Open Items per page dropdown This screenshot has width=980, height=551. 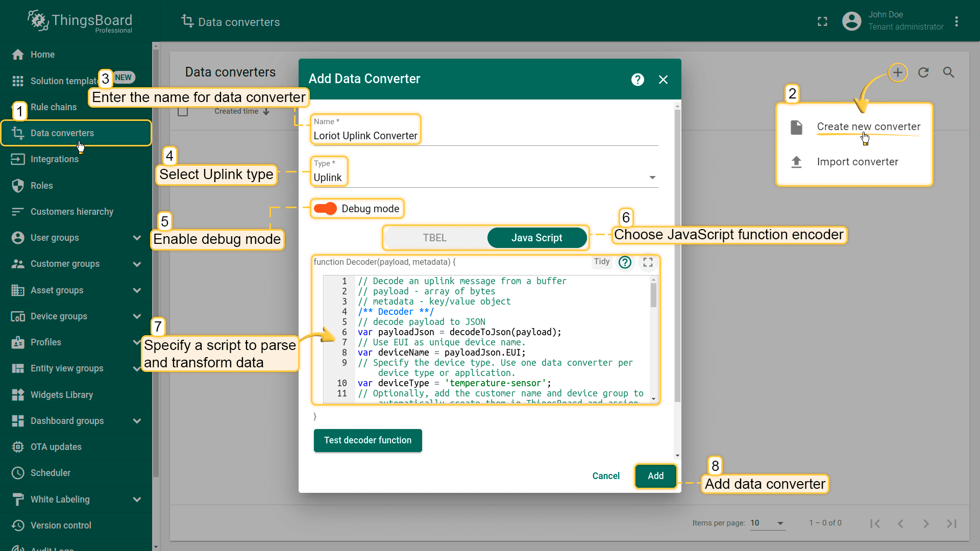[768, 523]
